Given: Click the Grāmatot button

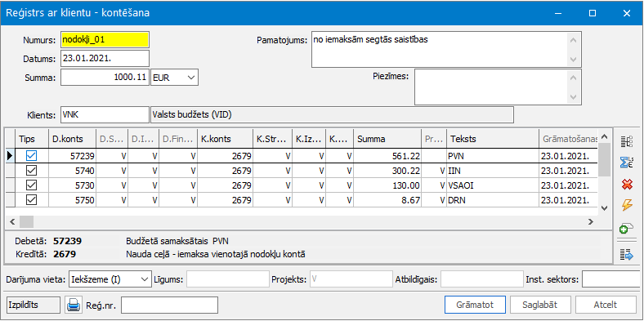Looking at the screenshot, I should coord(475,305).
